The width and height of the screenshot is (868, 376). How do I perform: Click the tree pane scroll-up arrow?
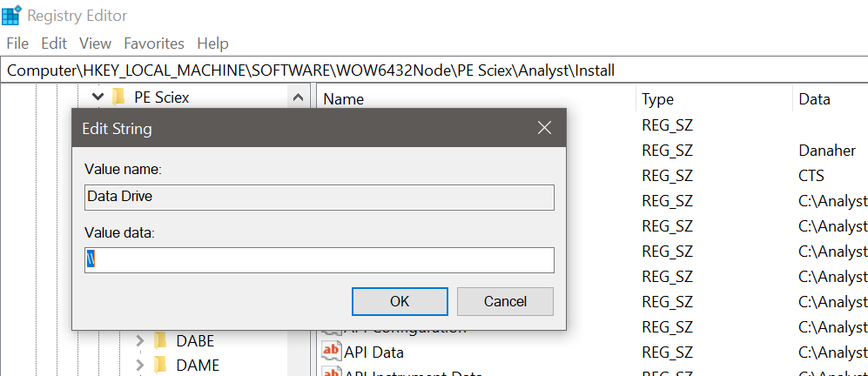click(298, 98)
